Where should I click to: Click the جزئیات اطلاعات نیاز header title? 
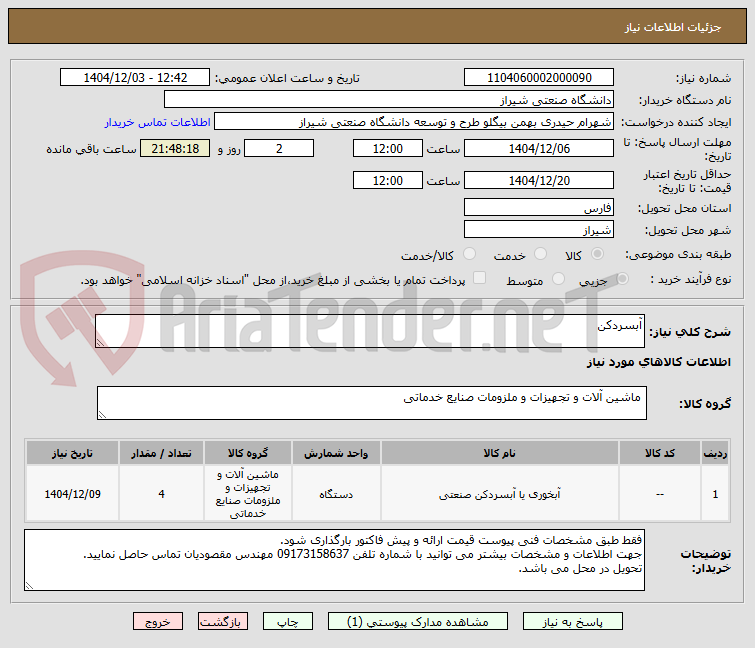673,27
